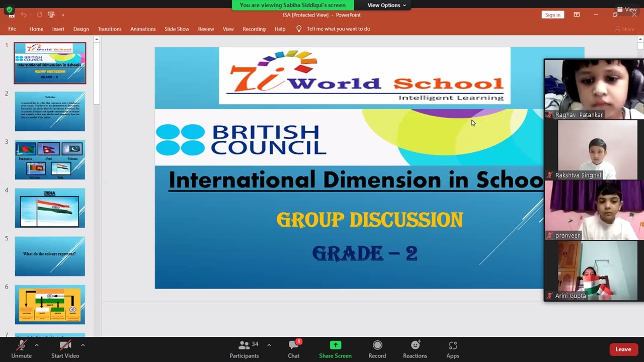
Task: Select the Recording tab
Action: tap(254, 29)
